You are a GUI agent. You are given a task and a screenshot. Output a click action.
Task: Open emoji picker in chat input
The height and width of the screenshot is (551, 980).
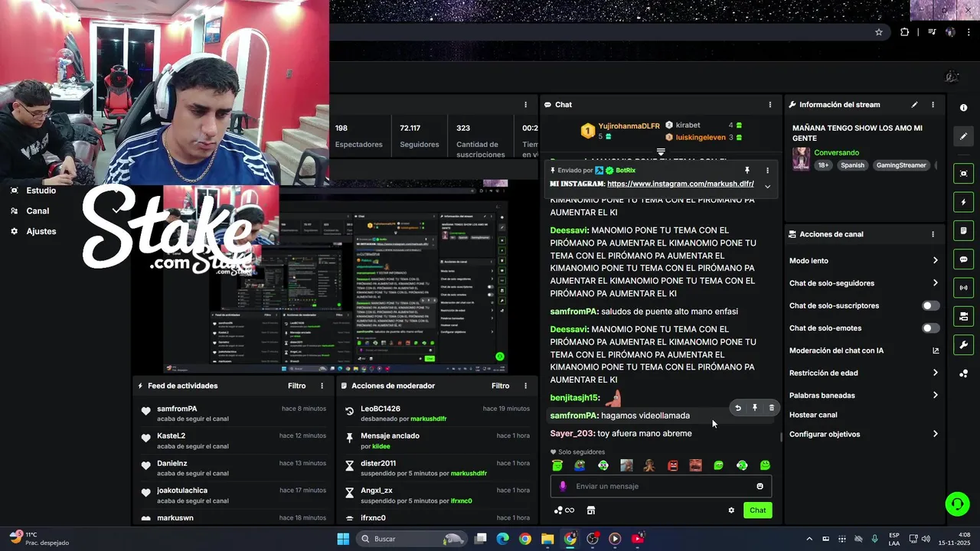click(759, 486)
